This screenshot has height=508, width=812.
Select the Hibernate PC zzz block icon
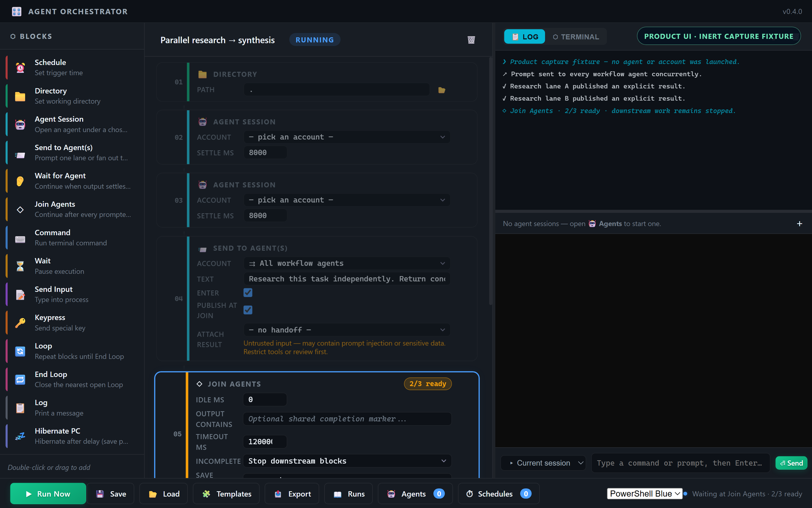pyautogui.click(x=20, y=436)
